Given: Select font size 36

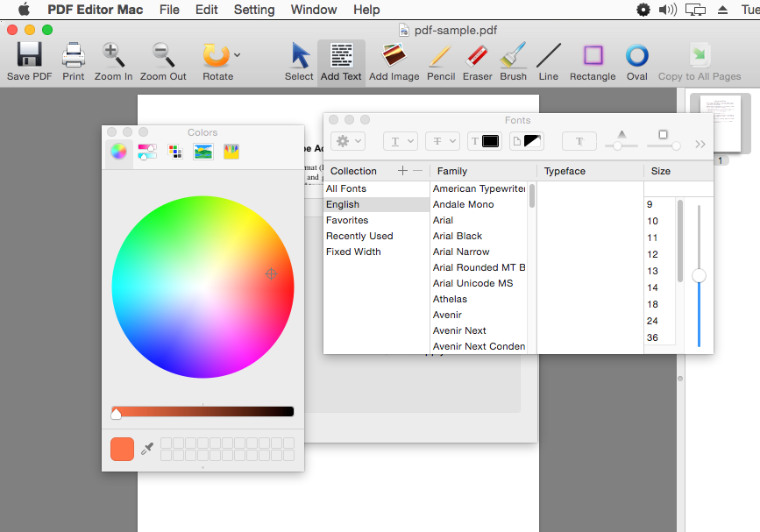Looking at the screenshot, I should click(660, 337).
